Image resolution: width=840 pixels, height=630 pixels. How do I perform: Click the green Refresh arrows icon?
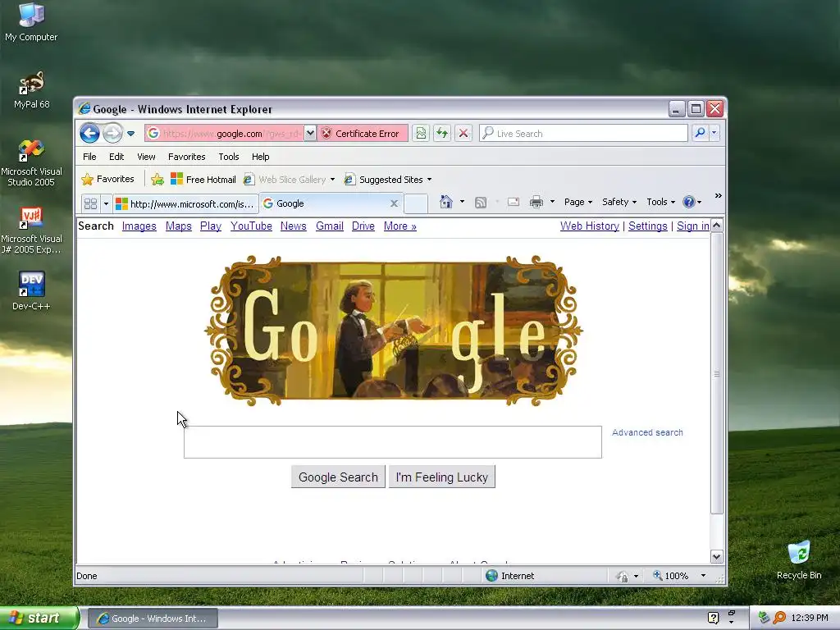coord(442,134)
